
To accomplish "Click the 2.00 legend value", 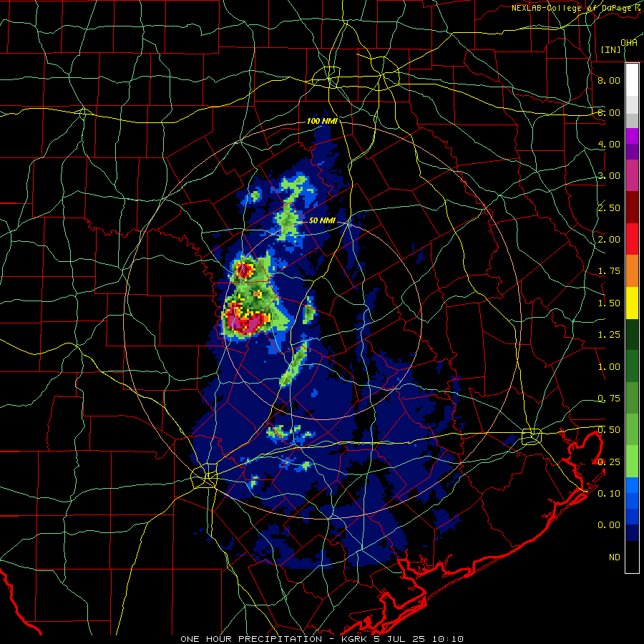I will [x=609, y=240].
